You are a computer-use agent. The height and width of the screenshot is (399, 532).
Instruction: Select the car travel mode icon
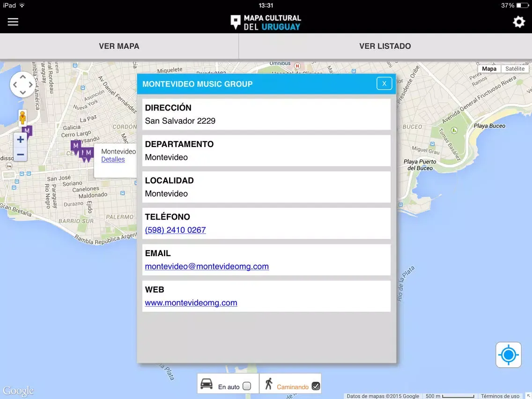pyautogui.click(x=206, y=384)
